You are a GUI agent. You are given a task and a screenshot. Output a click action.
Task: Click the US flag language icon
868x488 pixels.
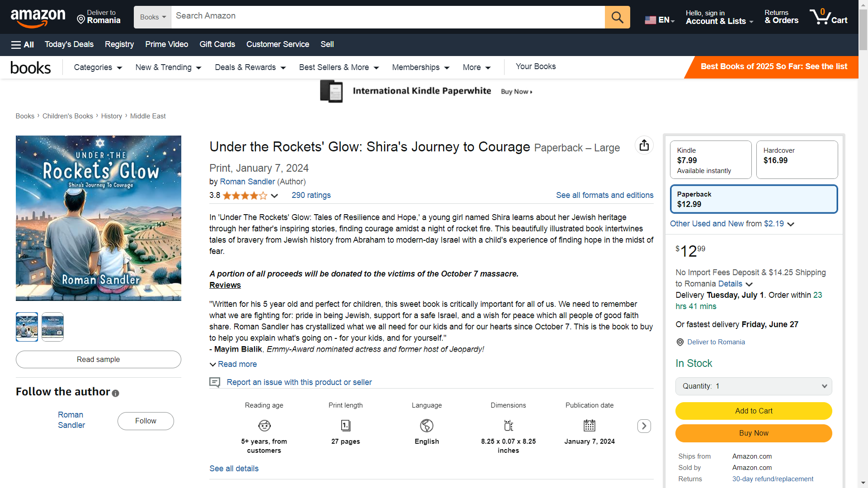650,20
